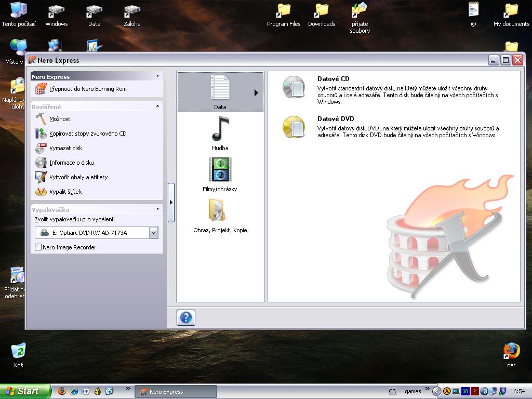
Task: Start Vypálit štítek
Action: pyautogui.click(x=58, y=192)
